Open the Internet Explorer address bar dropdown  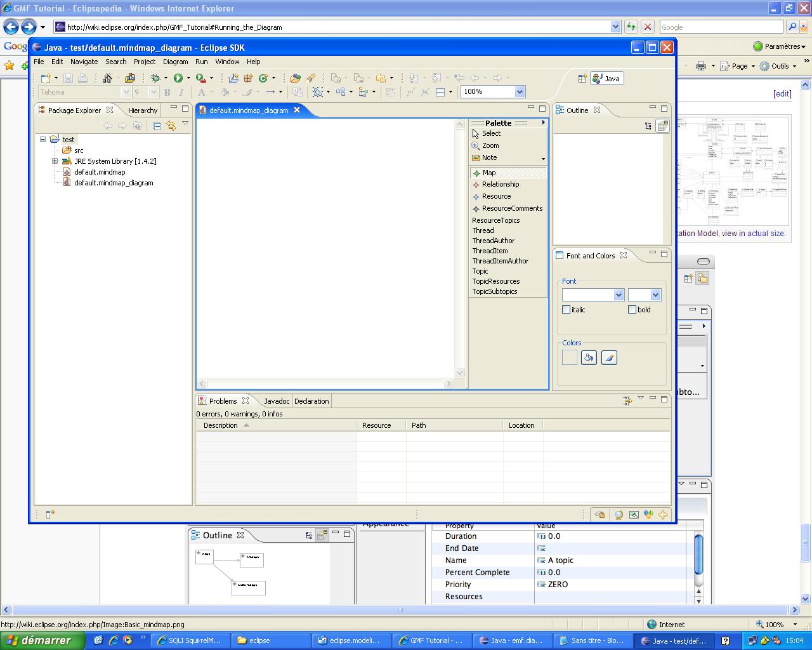click(615, 27)
